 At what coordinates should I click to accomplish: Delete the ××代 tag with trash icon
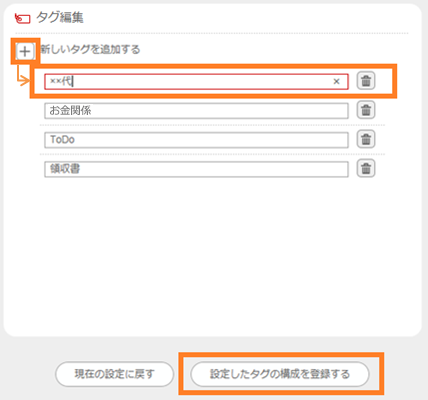coord(366,81)
